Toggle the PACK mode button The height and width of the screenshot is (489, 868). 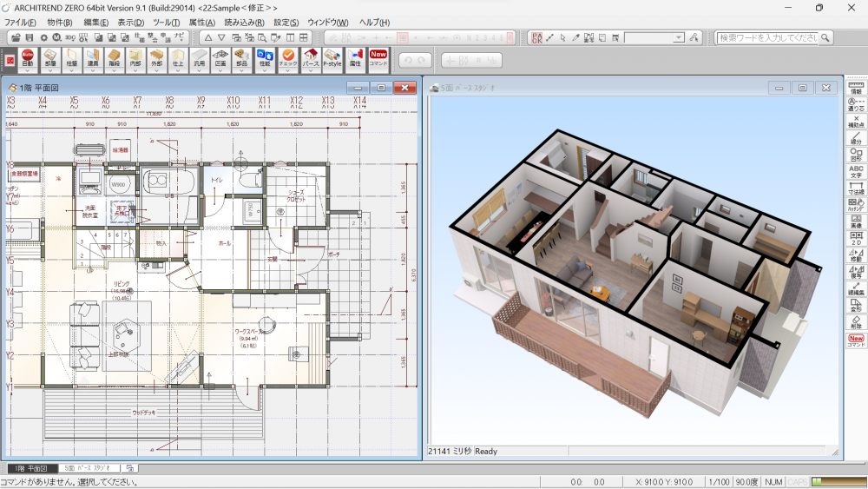point(536,37)
